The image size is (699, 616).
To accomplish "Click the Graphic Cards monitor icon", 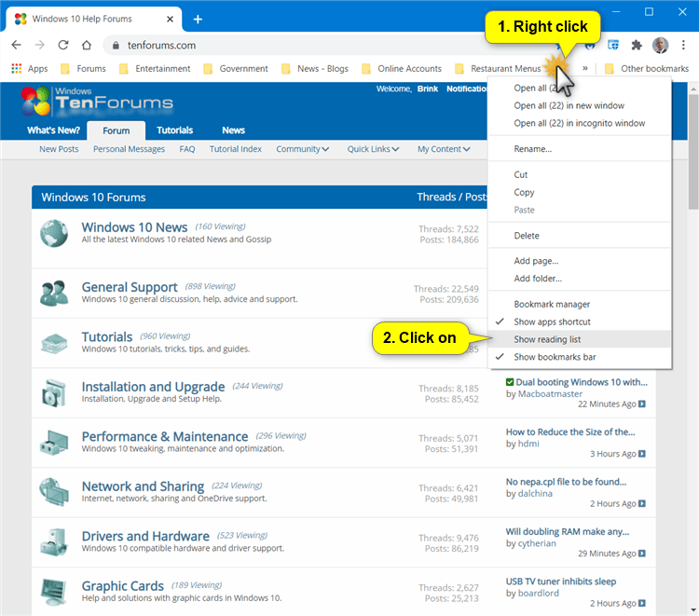I will click(x=54, y=592).
